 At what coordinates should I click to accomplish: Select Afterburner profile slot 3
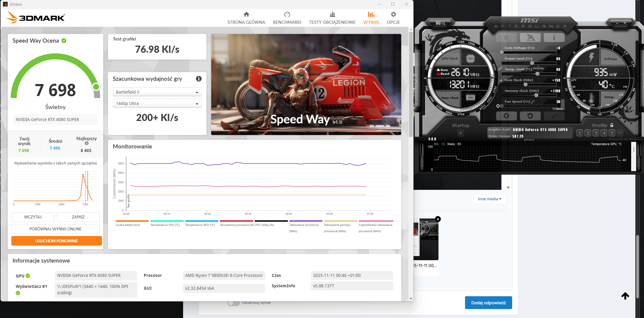point(596,133)
